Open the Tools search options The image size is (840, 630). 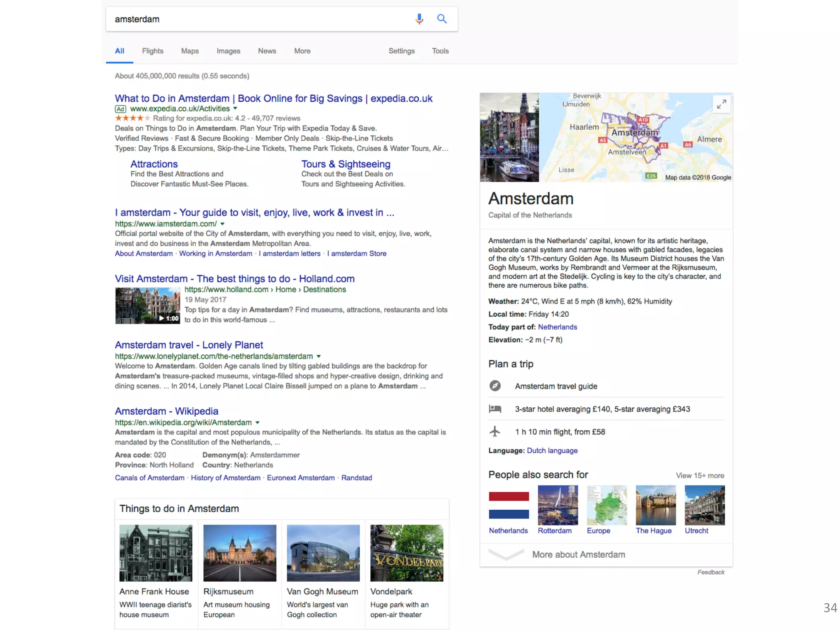440,51
